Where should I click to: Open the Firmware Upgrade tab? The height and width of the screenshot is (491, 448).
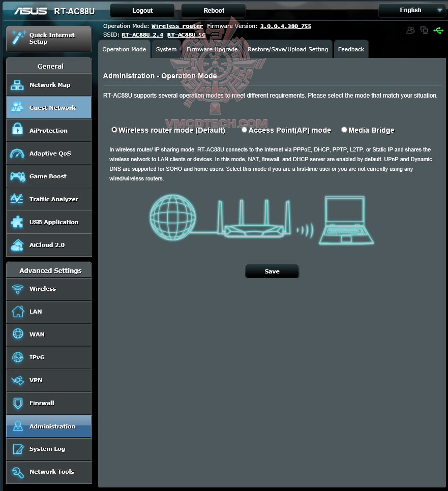212,49
